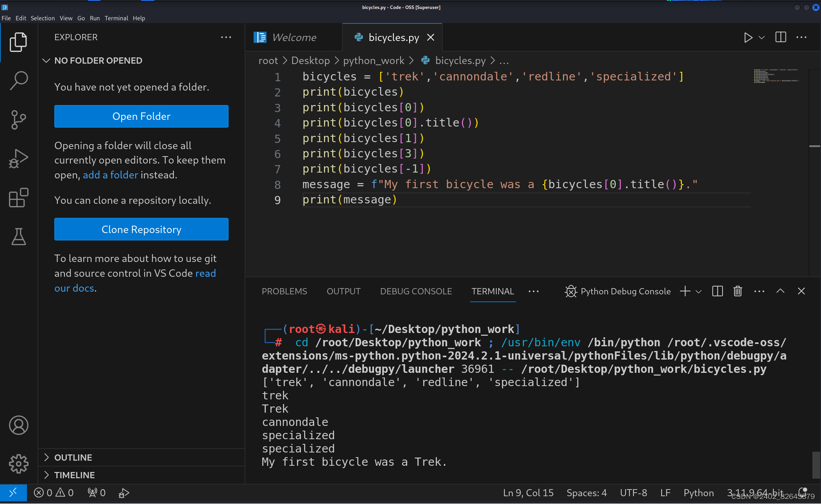Split the editor to the right

(780, 37)
